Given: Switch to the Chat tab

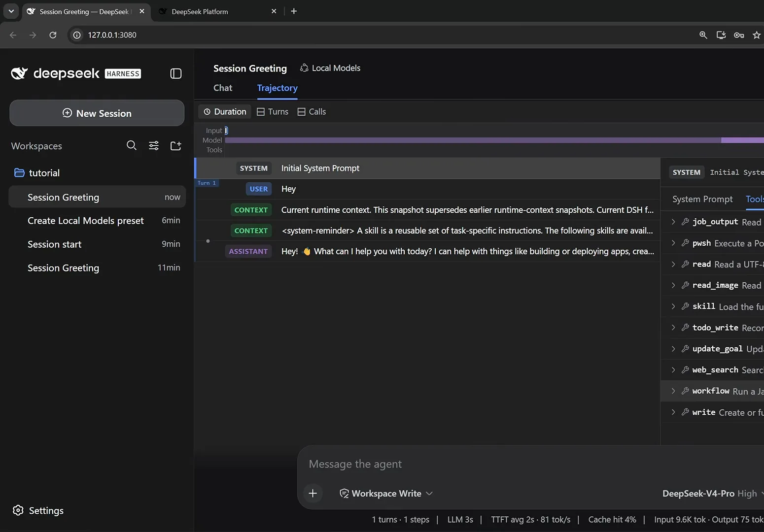Looking at the screenshot, I should [x=223, y=88].
